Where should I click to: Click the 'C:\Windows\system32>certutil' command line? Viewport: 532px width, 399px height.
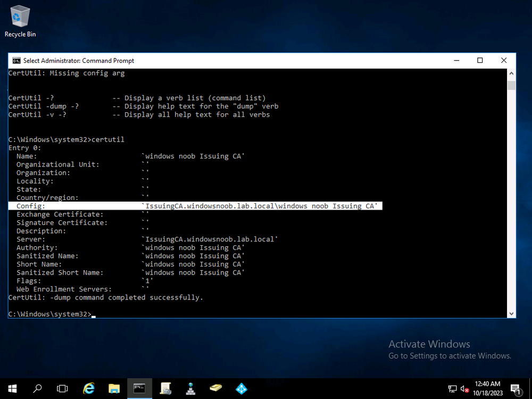66,139
